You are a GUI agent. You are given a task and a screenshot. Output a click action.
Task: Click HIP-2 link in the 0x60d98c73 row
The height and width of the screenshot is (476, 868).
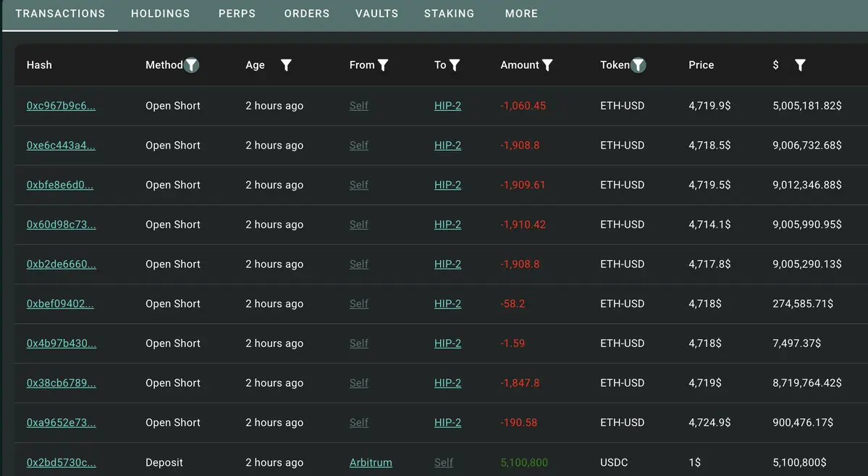[x=447, y=225]
